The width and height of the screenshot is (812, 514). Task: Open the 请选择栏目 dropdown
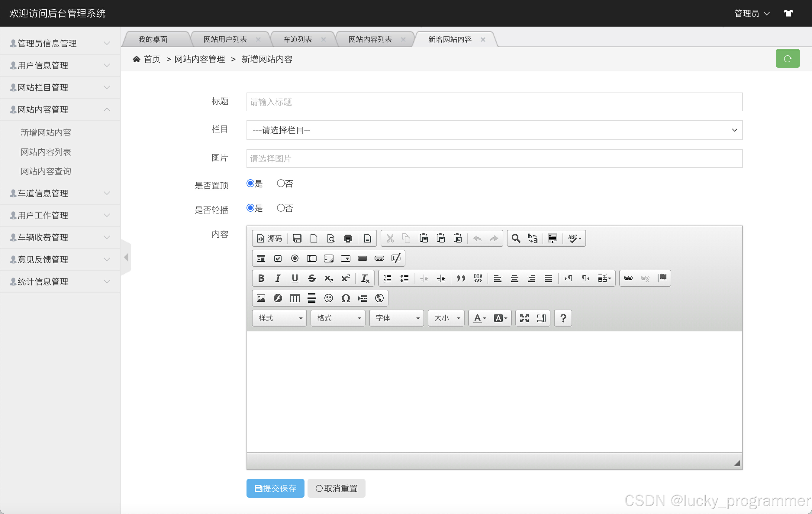(x=494, y=130)
